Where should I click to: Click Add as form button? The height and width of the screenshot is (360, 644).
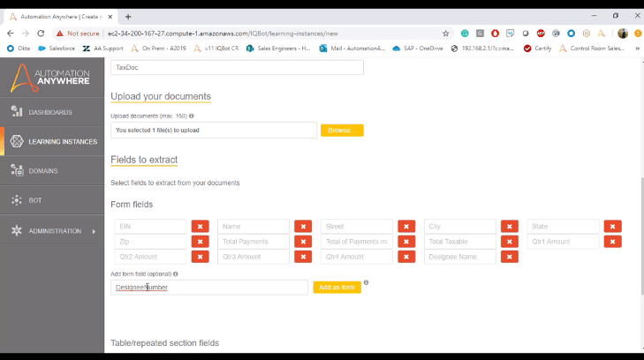click(x=337, y=287)
